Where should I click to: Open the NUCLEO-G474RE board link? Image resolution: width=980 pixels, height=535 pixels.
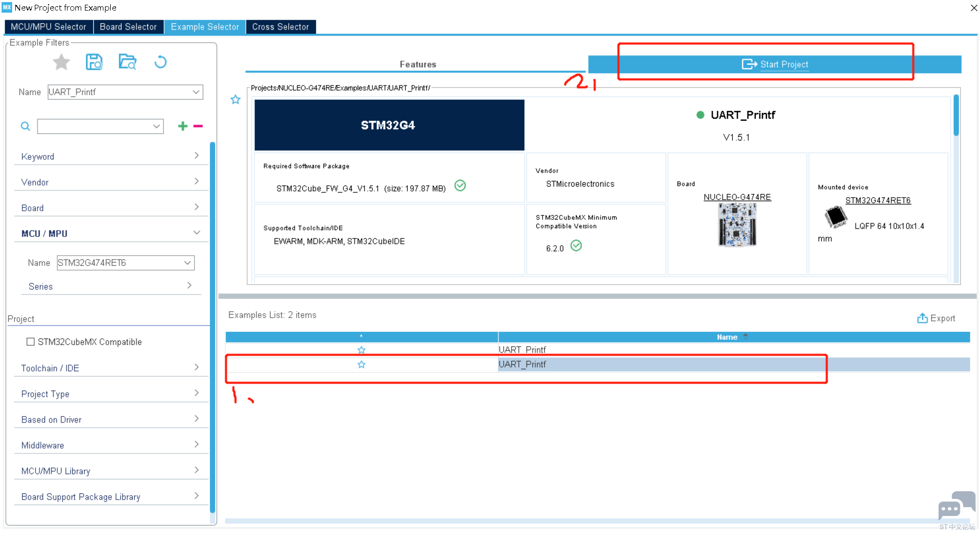(x=737, y=197)
